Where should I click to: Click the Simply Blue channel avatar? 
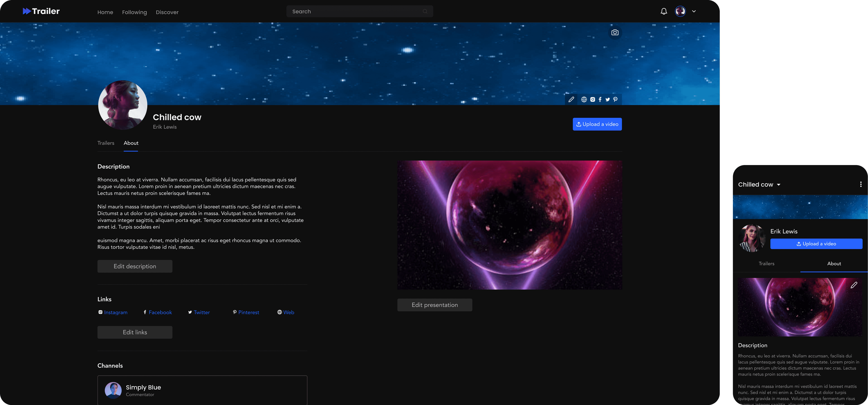[x=113, y=390]
